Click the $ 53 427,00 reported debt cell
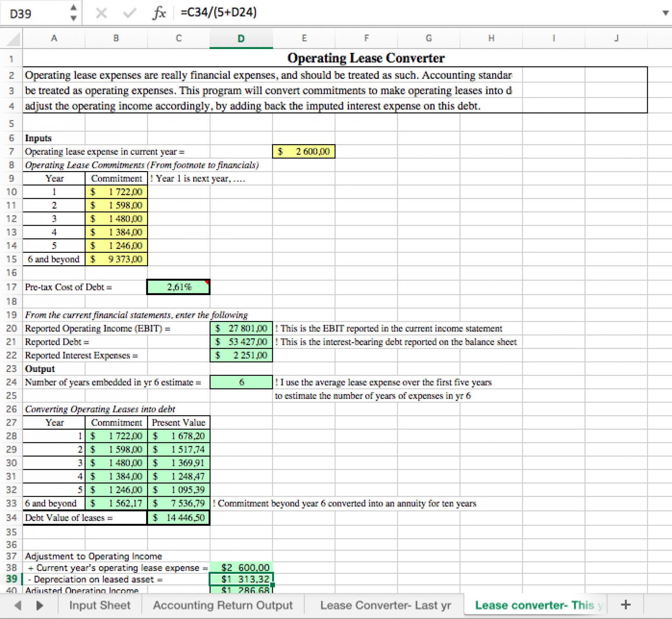The height and width of the screenshot is (619, 672). coord(241,342)
